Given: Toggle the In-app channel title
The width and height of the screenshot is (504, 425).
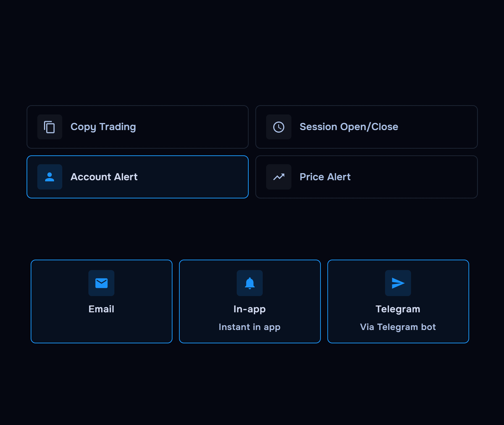Looking at the screenshot, I should 250,309.
